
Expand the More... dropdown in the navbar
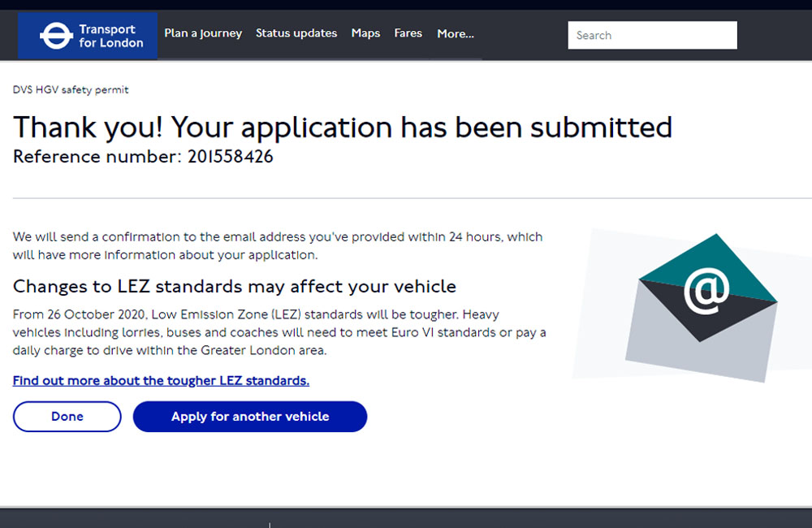click(x=456, y=33)
